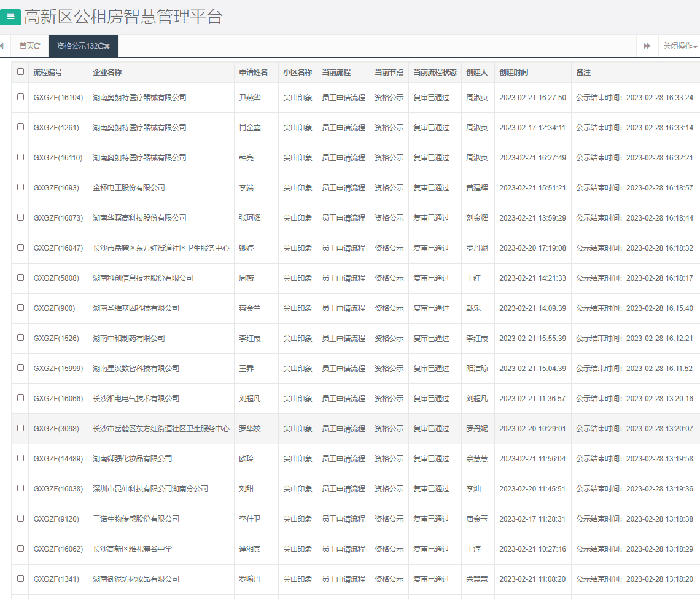Open the 关闭操作 dropdown menu
Screen dimensions: 700x599
point(680,46)
